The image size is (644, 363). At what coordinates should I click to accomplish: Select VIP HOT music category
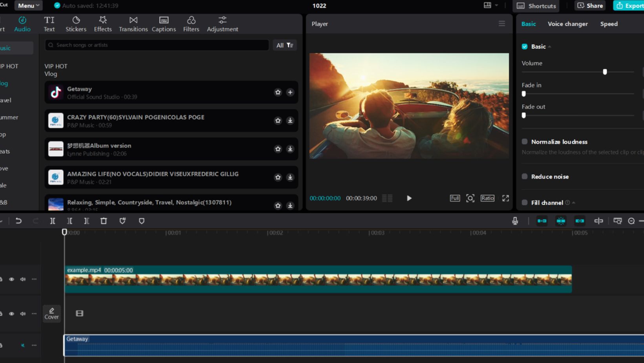[9, 66]
